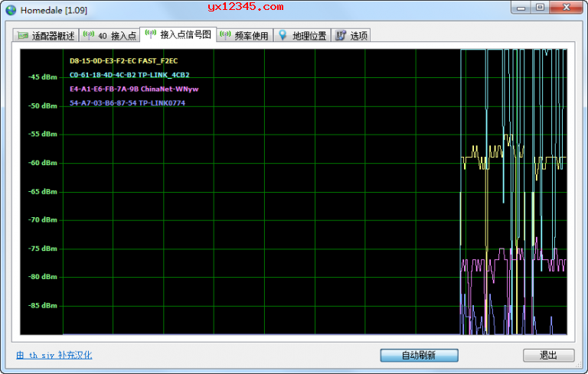
Task: Click the network adapter card icon
Action: click(x=23, y=36)
